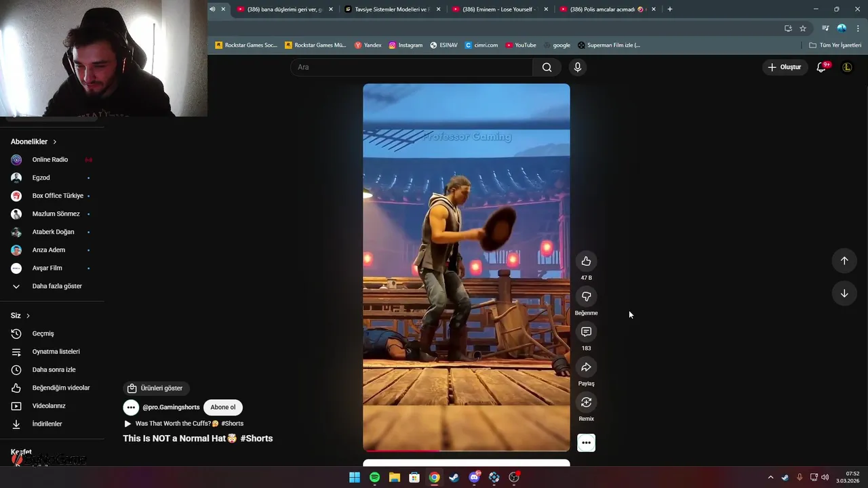The width and height of the screenshot is (868, 488).
Task: Open Chrome profile avatar
Action: tap(842, 28)
